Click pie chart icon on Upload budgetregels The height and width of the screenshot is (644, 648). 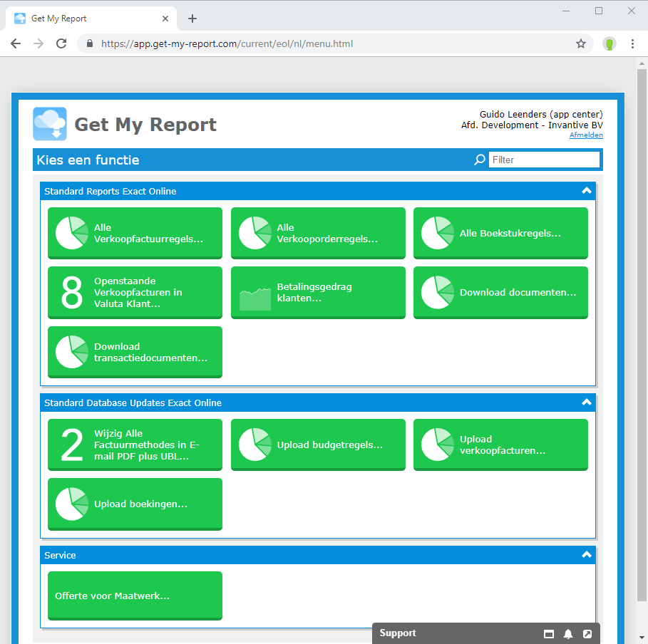255,445
